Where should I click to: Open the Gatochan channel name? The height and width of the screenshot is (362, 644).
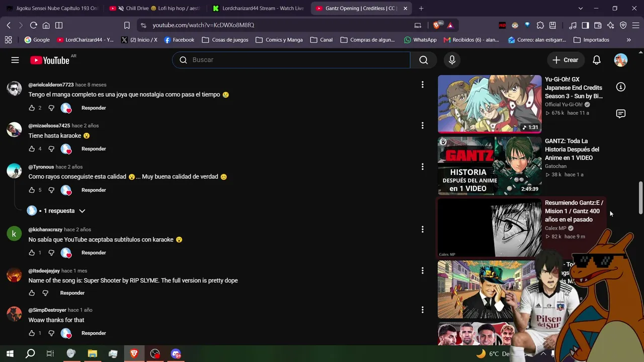point(555,166)
